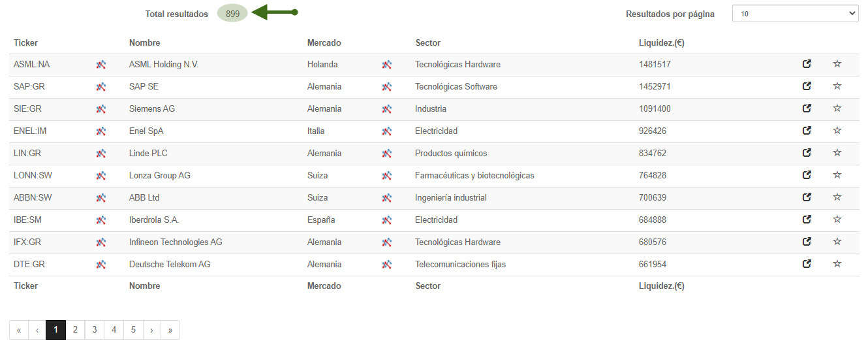Click tools icon beside LONN:SW ticker

click(x=101, y=175)
